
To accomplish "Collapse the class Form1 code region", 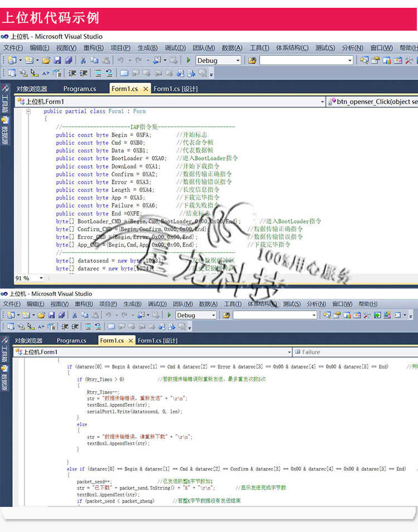I will pyautogui.click(x=28, y=111).
